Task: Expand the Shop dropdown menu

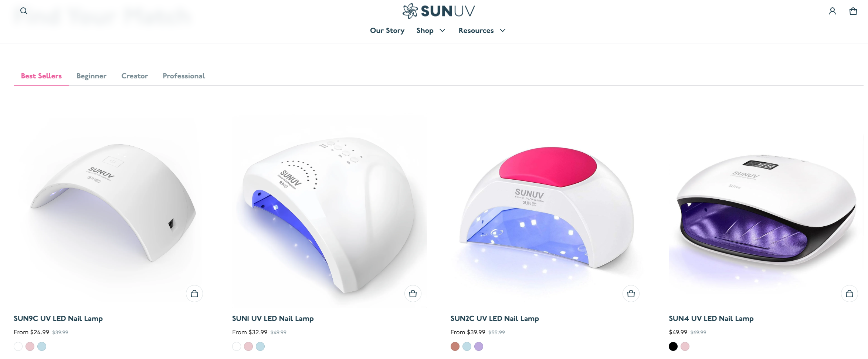Action: [431, 30]
